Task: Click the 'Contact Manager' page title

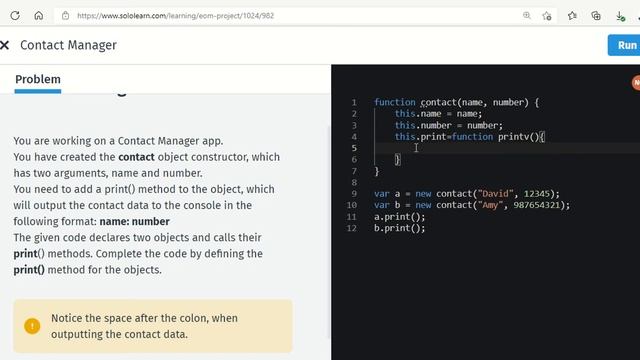Action: 68,45
